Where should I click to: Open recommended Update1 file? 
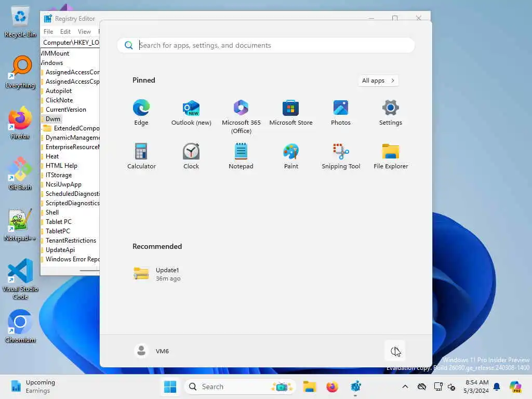157,274
